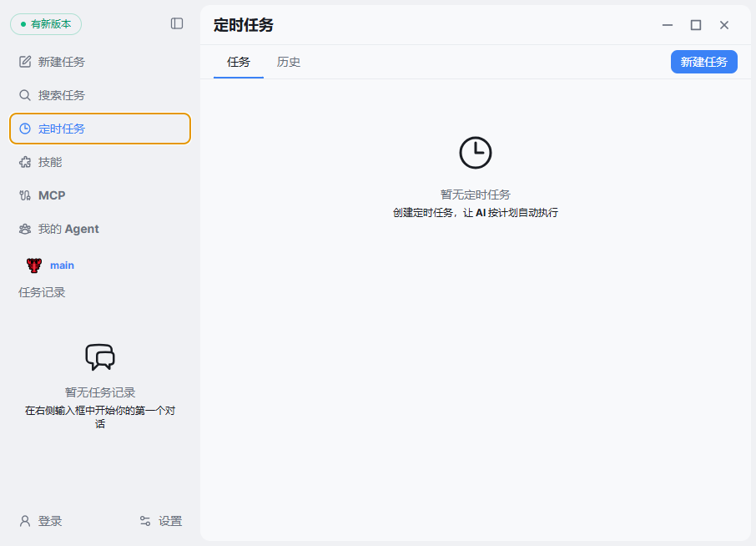
Task: Click the large clock empty-state icon
Action: click(x=476, y=153)
